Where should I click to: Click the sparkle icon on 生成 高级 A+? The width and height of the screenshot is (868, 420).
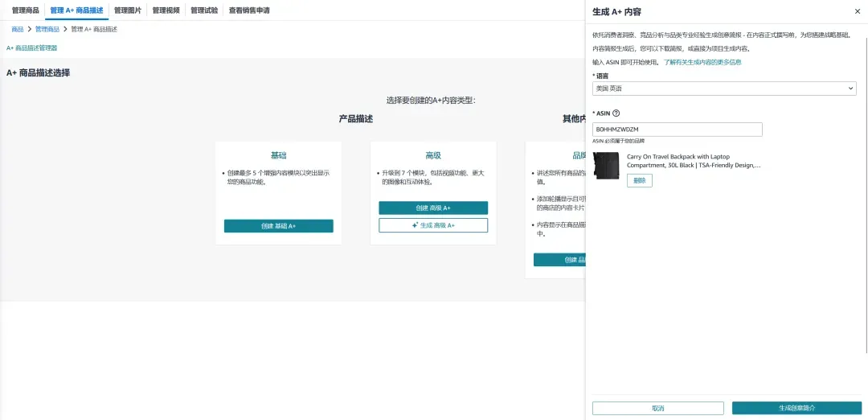point(416,225)
